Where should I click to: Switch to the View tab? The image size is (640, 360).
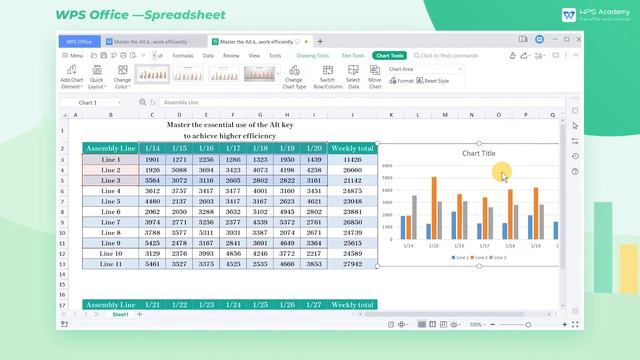pos(254,56)
